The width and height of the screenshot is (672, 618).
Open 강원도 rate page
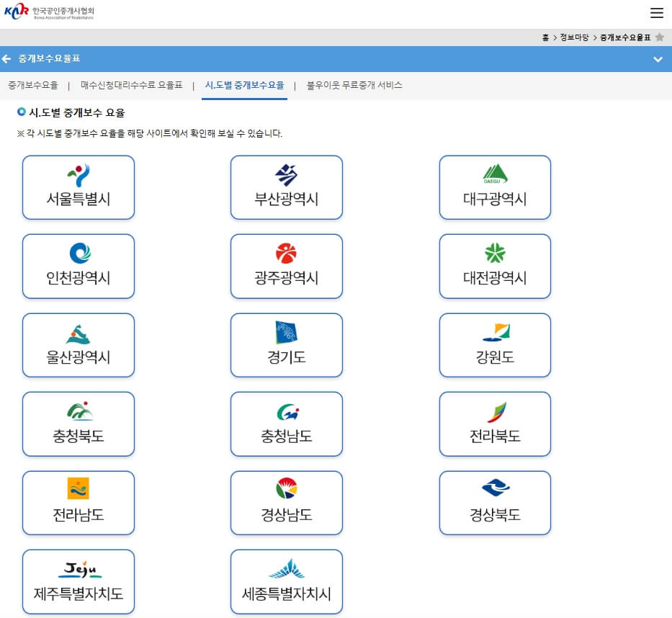(x=495, y=345)
